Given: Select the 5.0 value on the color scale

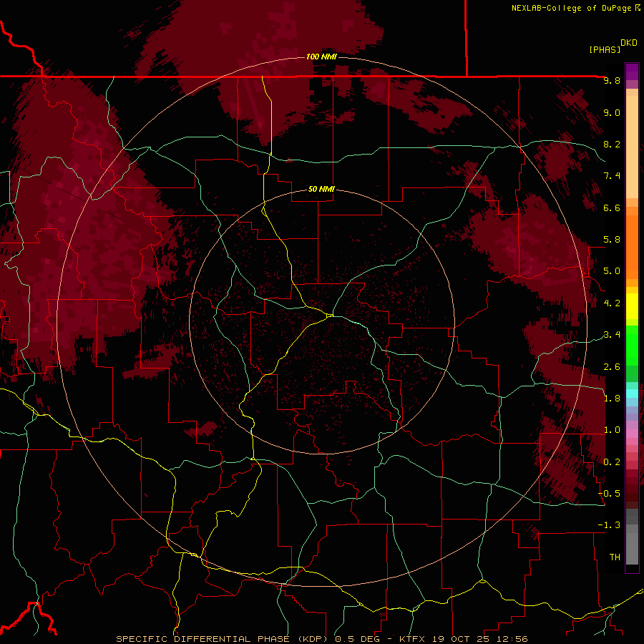Looking at the screenshot, I should 612,271.
